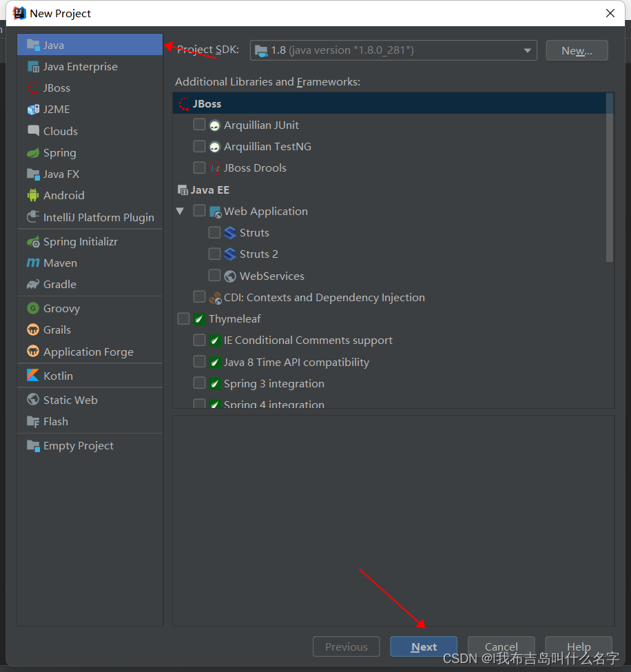
Task: Select Gradle project type
Action: (90, 284)
